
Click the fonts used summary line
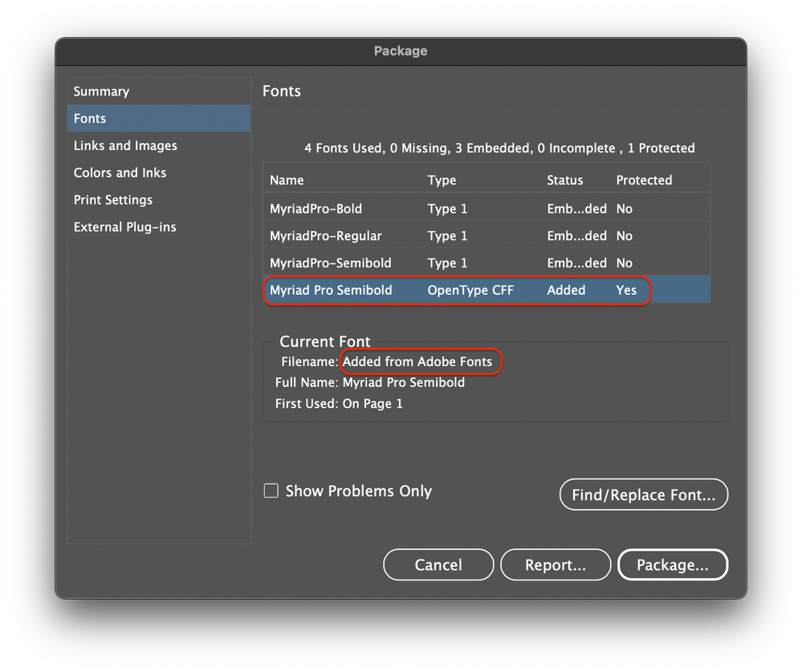pyautogui.click(x=499, y=149)
